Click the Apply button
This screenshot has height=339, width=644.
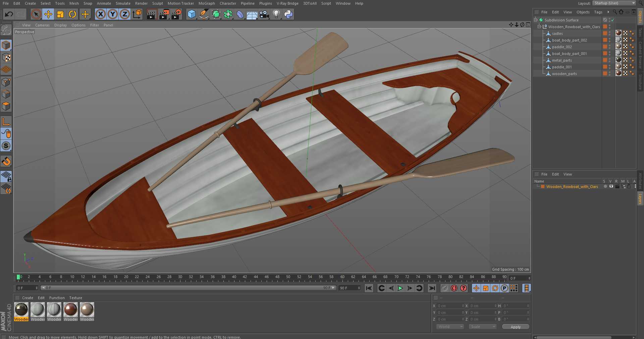[516, 327]
